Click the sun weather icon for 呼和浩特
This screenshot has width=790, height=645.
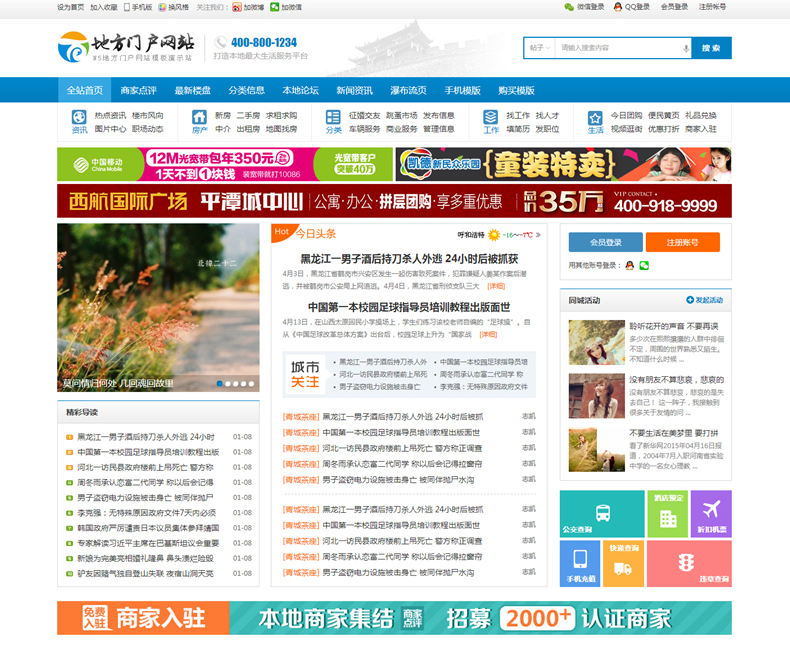[494, 235]
